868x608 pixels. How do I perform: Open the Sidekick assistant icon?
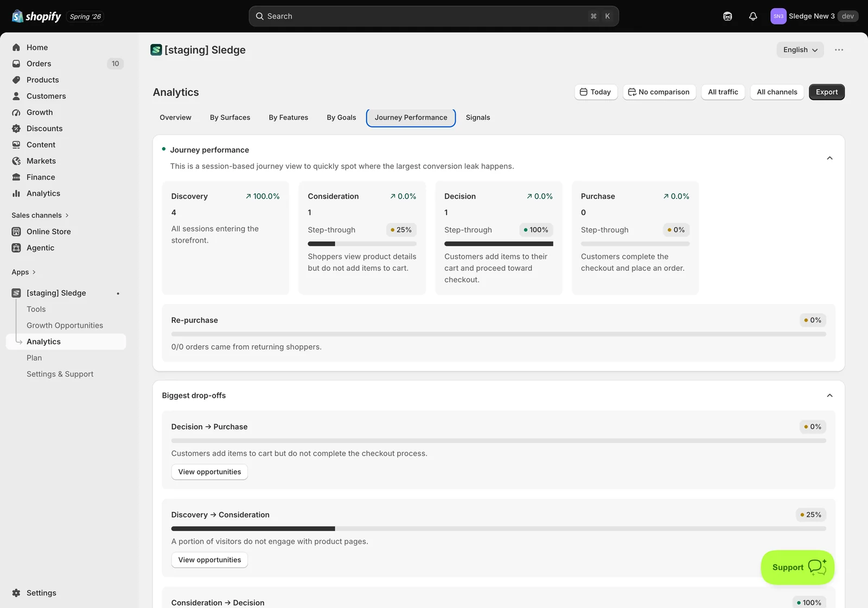[727, 16]
